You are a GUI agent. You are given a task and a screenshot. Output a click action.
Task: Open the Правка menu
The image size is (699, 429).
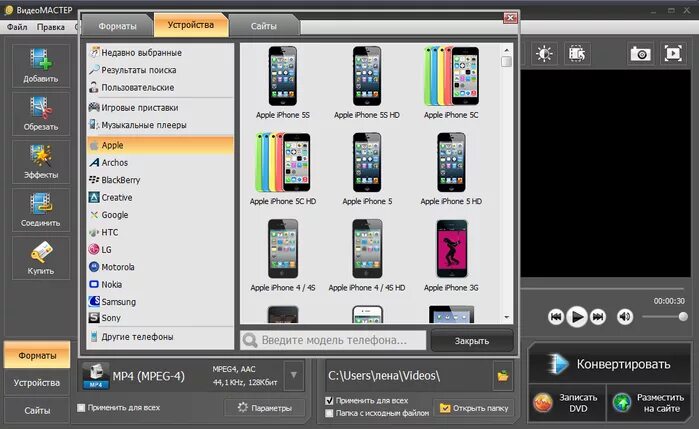pos(50,27)
